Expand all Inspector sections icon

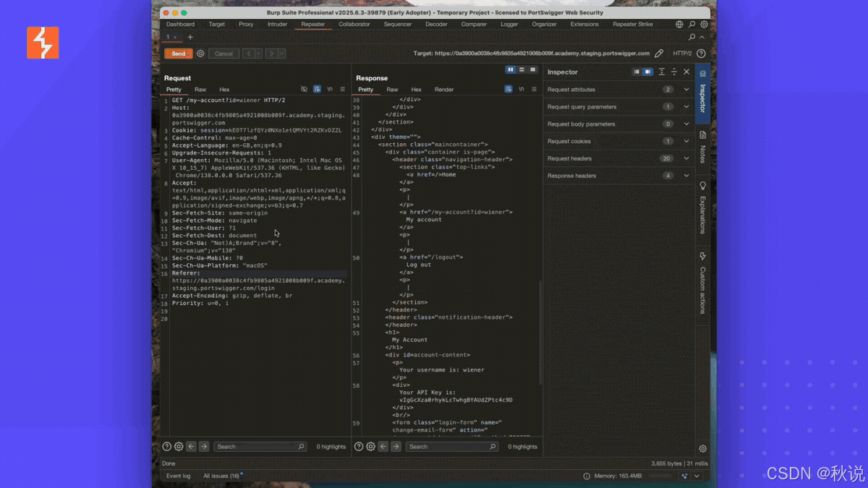tap(662, 72)
